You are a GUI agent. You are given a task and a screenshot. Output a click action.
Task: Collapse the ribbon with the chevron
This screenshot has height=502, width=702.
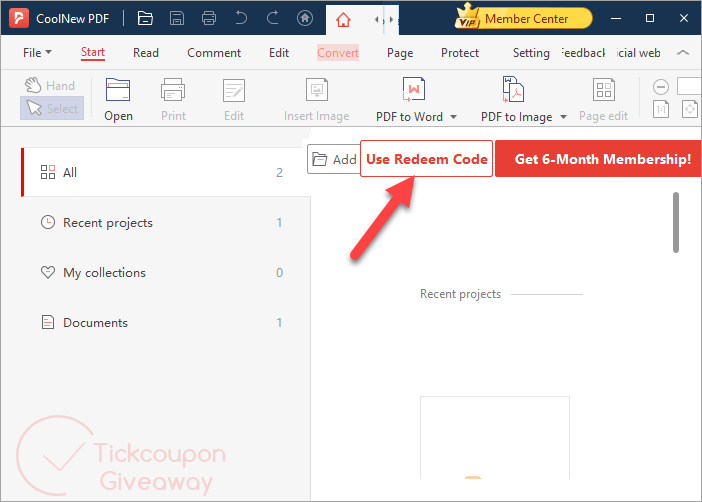(x=682, y=53)
